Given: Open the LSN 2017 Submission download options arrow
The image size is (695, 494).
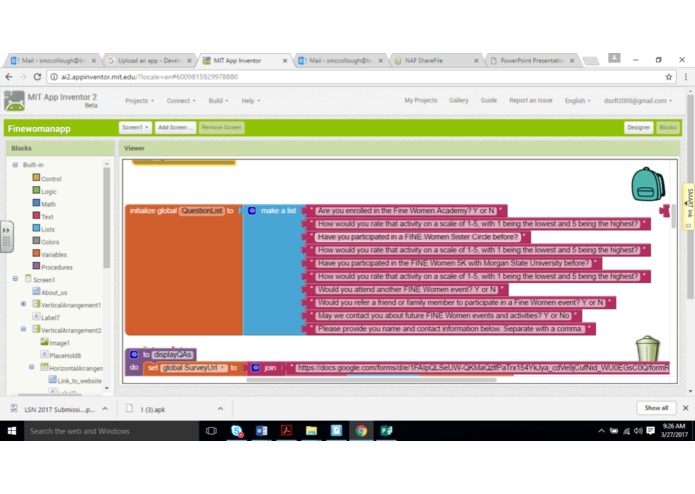Looking at the screenshot, I should click(105, 408).
